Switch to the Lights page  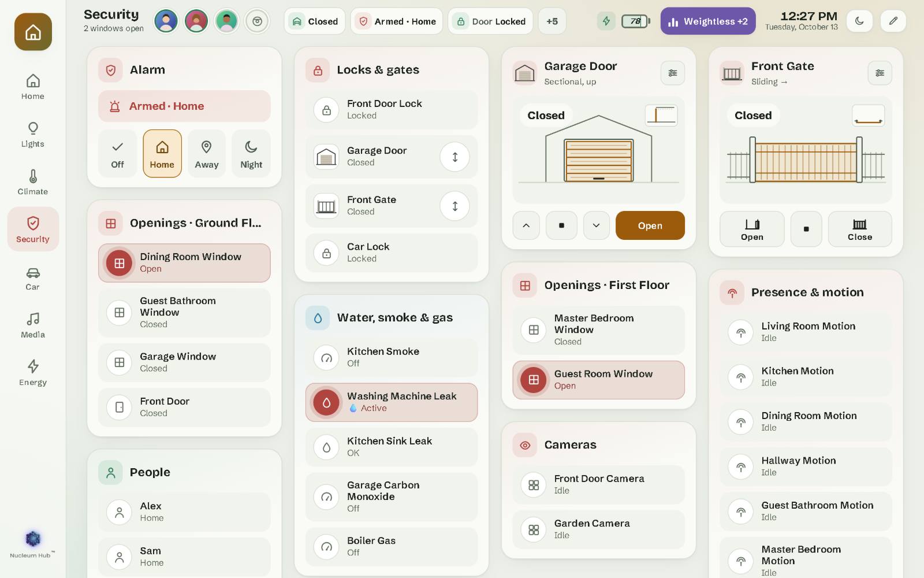[33, 135]
